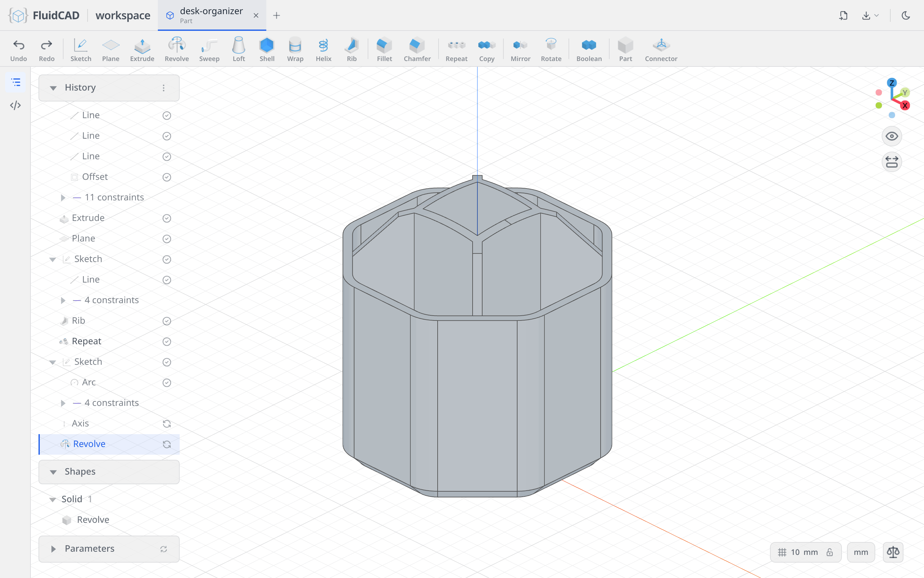924x578 pixels.
Task: Click the Z axis on orientation gizmo
Action: tap(892, 83)
